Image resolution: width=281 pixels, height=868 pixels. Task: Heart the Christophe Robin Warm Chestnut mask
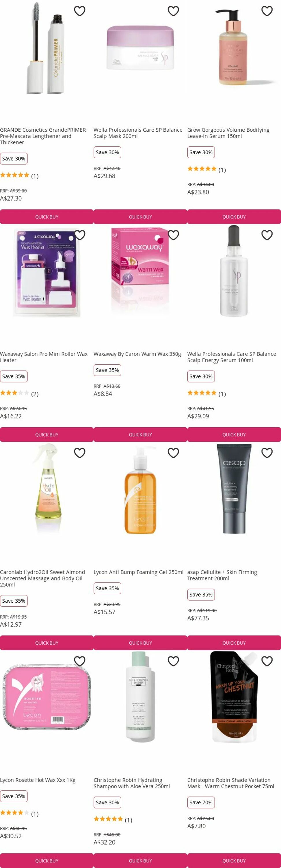(x=267, y=661)
